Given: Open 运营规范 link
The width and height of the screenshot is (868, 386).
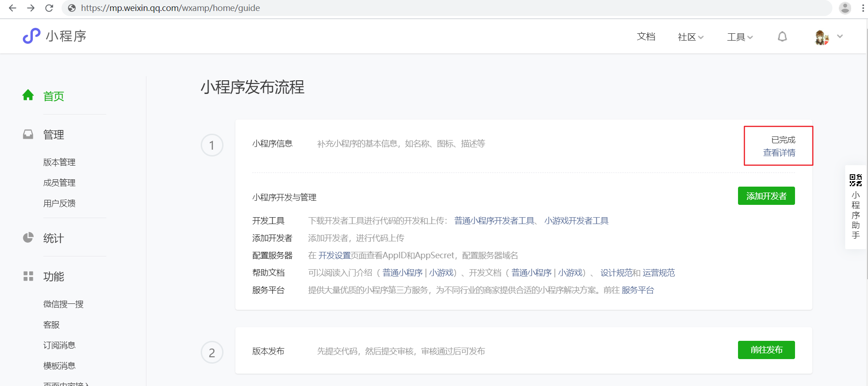Looking at the screenshot, I should (659, 273).
